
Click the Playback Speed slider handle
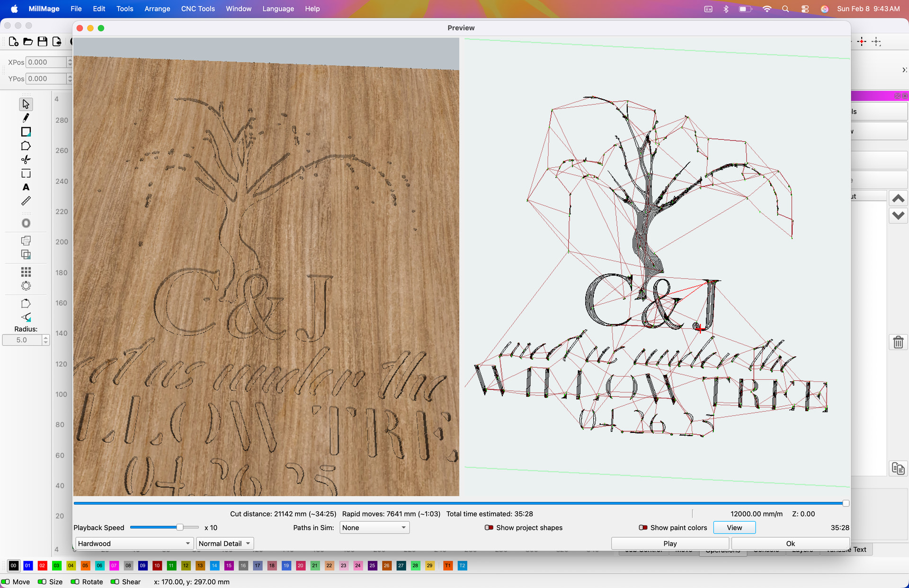point(180,527)
